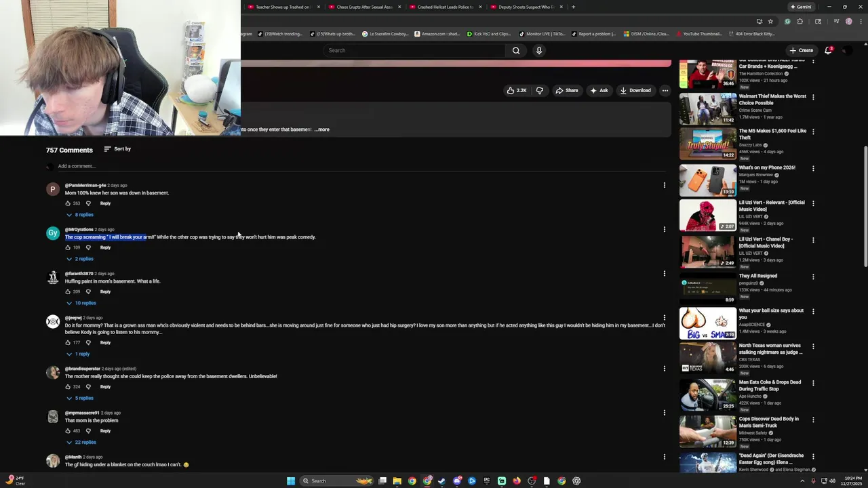Open Discord from the taskbar

click(458, 481)
